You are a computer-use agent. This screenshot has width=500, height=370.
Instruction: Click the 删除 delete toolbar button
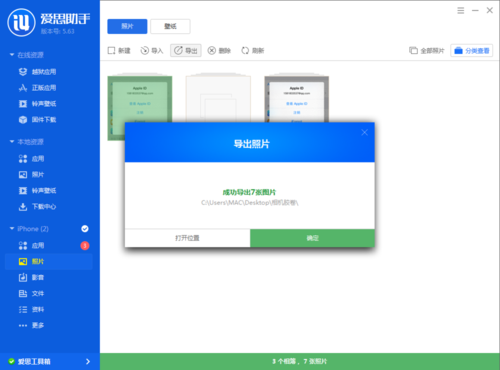point(219,51)
